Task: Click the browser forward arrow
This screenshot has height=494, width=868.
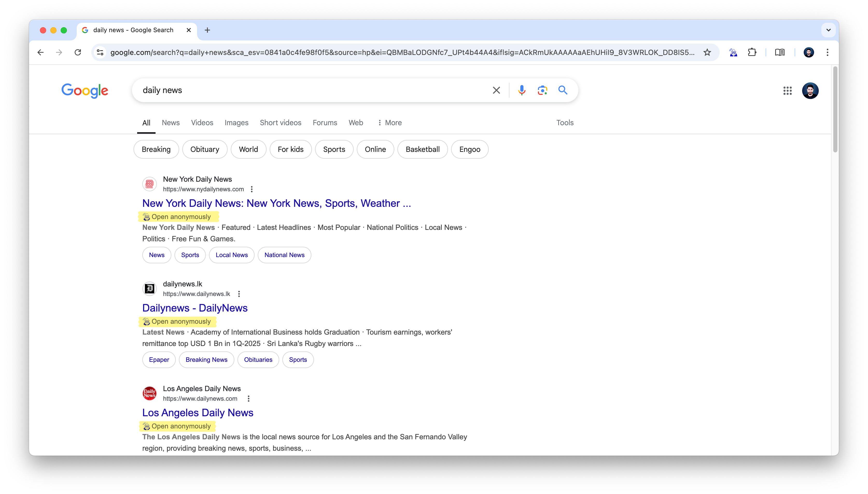Action: tap(59, 52)
